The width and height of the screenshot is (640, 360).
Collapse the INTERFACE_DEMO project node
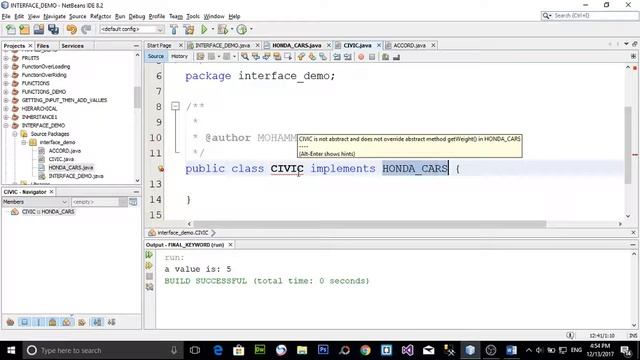pyautogui.click(x=6, y=125)
